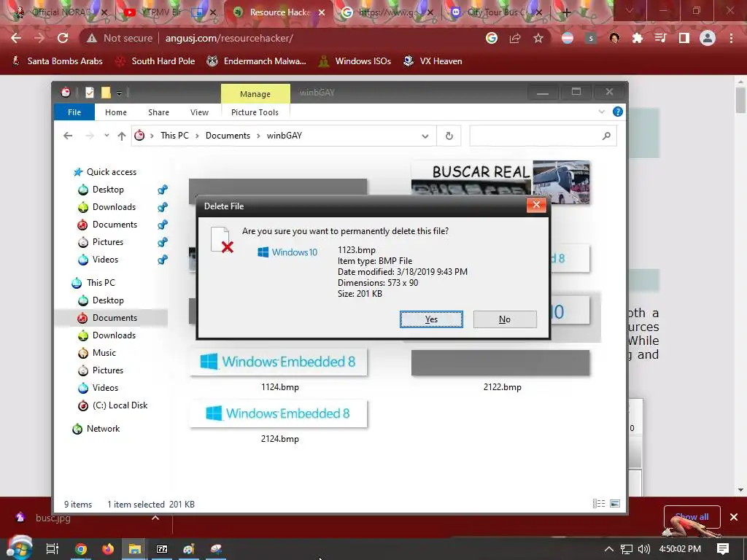
Task: Open Documents under Quick access
Action: pyautogui.click(x=115, y=225)
